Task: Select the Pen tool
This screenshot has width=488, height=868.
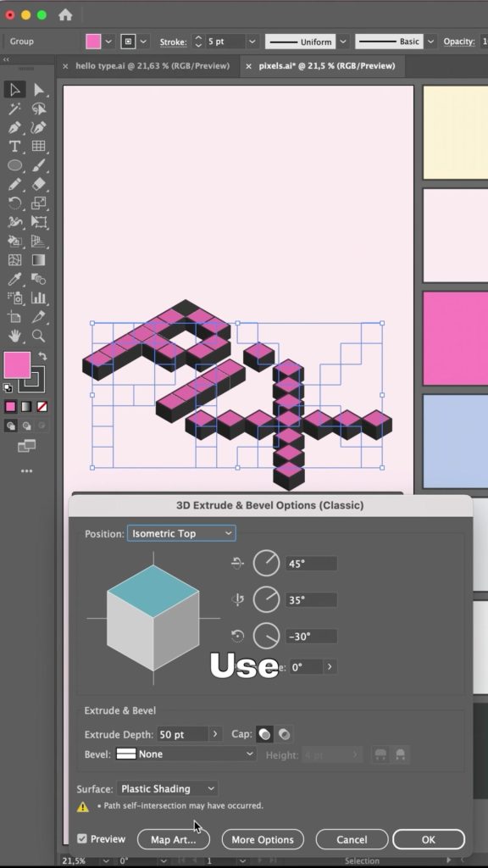Action: click(x=15, y=127)
